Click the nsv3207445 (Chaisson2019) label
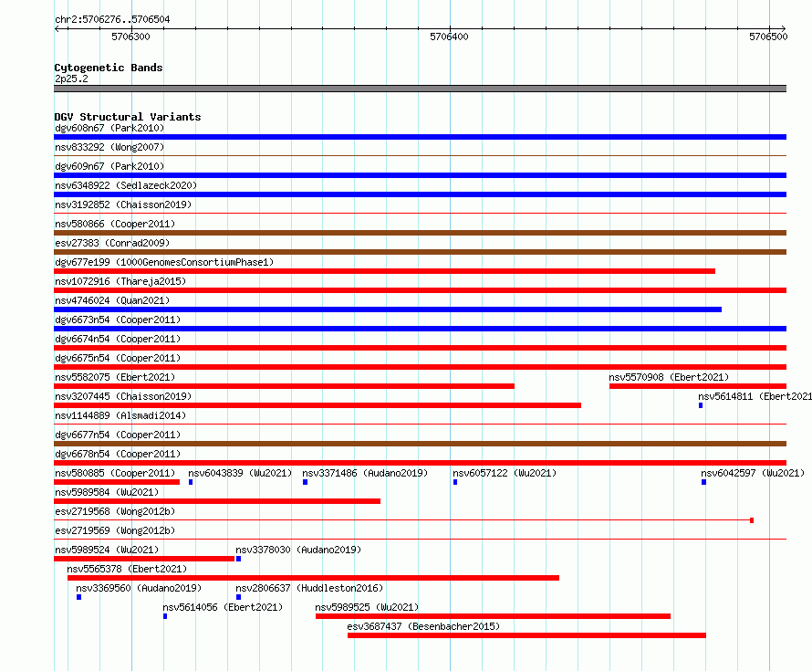Image resolution: width=812 pixels, height=671 pixels. (123, 396)
